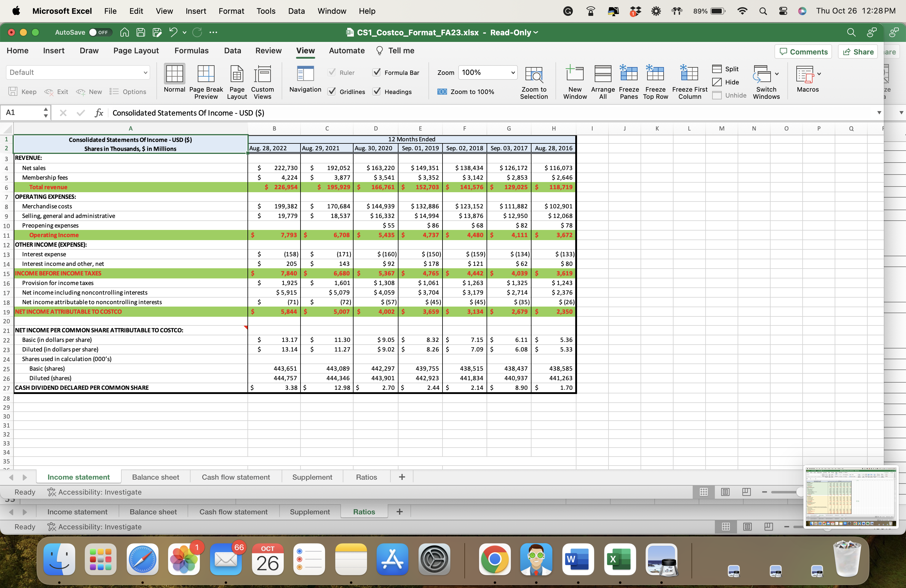
Task: Open the undo history dropdown arrow
Action: 184,33
